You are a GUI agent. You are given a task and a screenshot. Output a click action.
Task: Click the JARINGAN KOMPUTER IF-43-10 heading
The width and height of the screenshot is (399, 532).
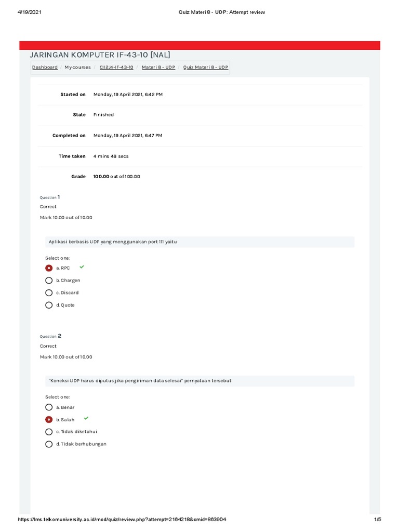point(100,55)
